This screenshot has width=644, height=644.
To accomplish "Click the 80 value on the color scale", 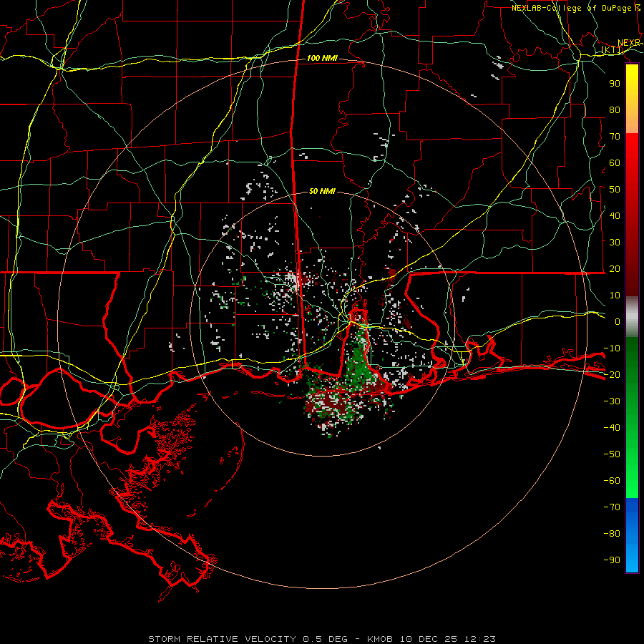I will [615, 110].
